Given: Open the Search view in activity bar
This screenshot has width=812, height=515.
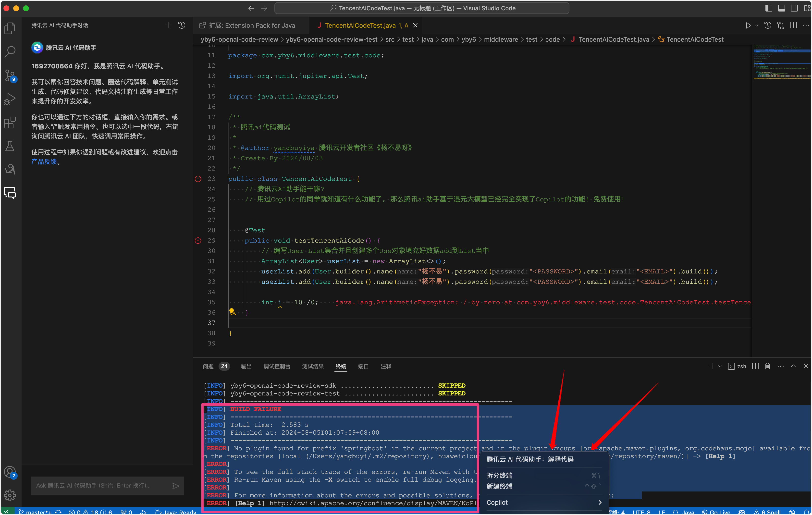Looking at the screenshot, I should (10, 52).
